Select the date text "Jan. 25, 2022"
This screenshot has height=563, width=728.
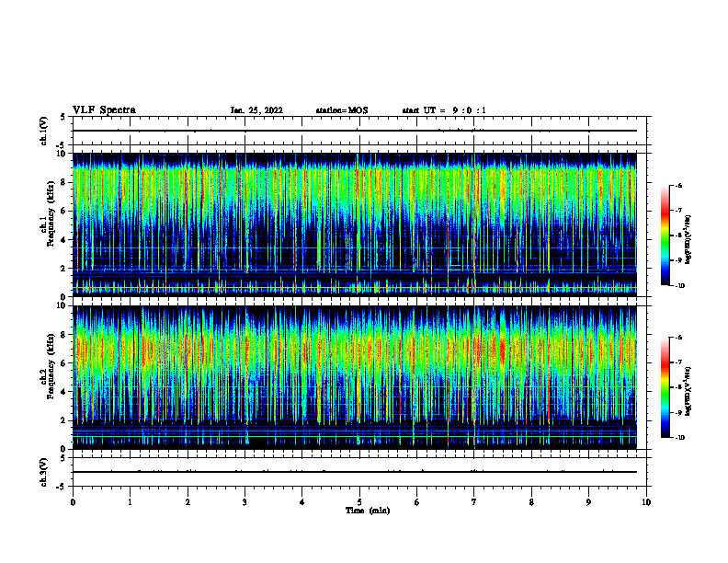[x=256, y=110]
